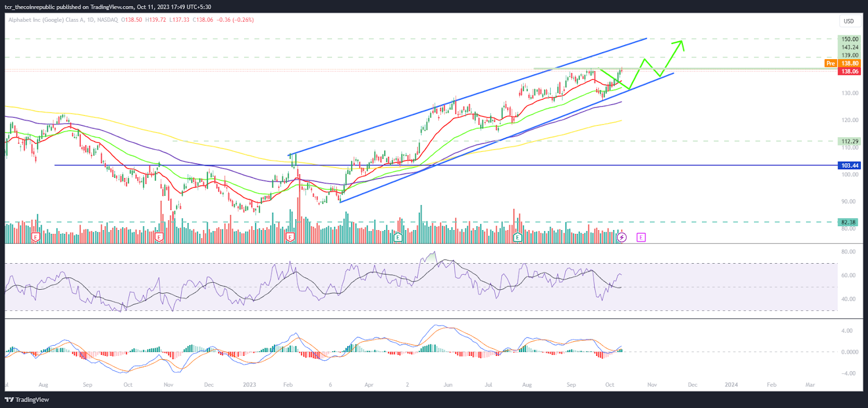
Task: Click the Mar label on the time axis
Action: tap(810, 385)
